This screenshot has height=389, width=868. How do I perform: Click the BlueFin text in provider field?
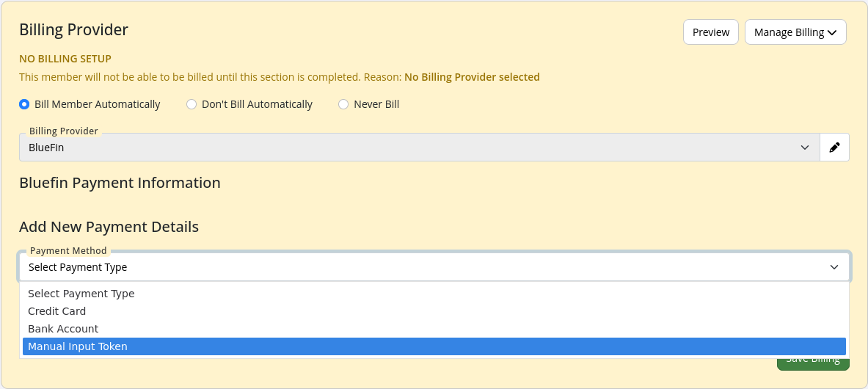click(x=46, y=148)
